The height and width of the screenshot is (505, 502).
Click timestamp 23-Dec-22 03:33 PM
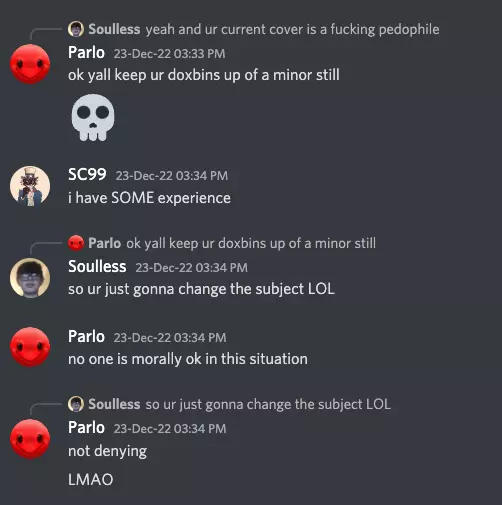click(x=169, y=54)
